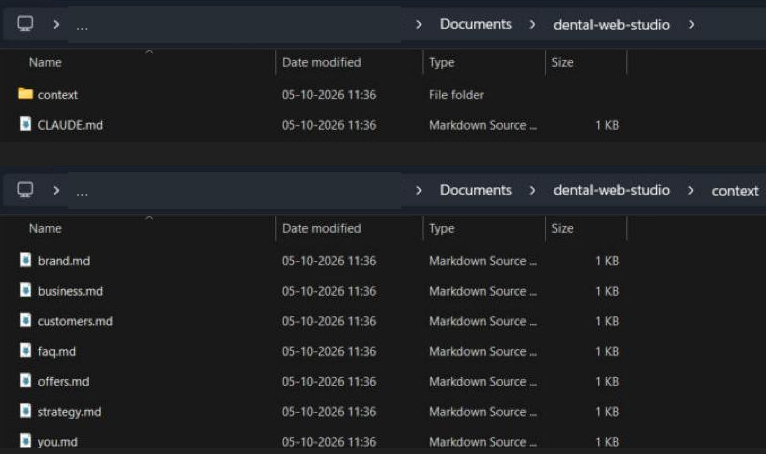The height and width of the screenshot is (454, 766).
Task: Click the context breadcrumb in the lower window
Action: (x=735, y=191)
